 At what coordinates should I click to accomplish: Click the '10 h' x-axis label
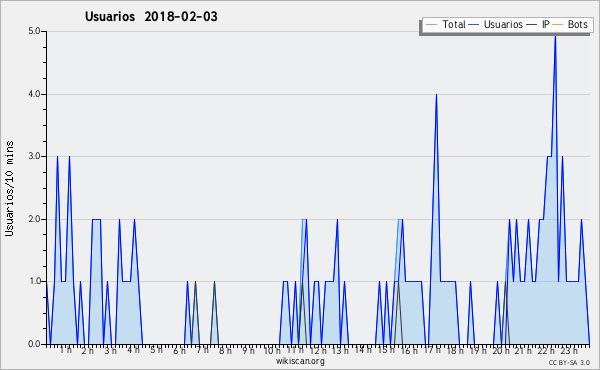tap(272, 351)
